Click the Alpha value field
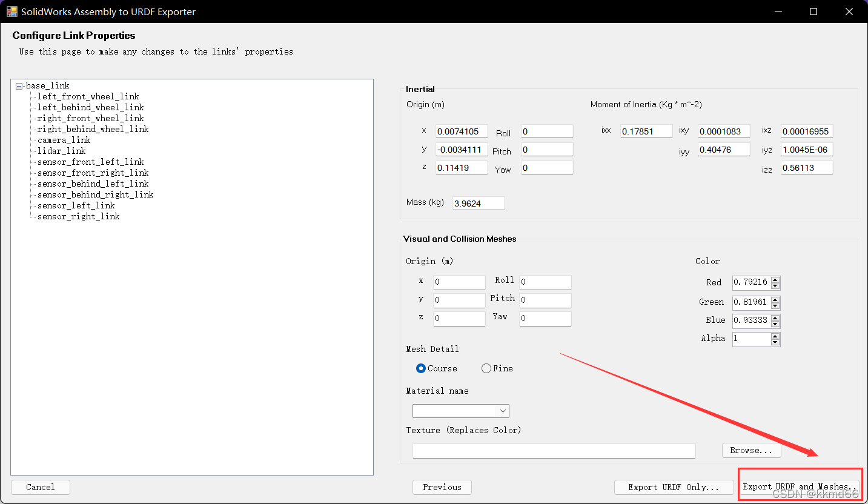This screenshot has width=868, height=504. (751, 339)
